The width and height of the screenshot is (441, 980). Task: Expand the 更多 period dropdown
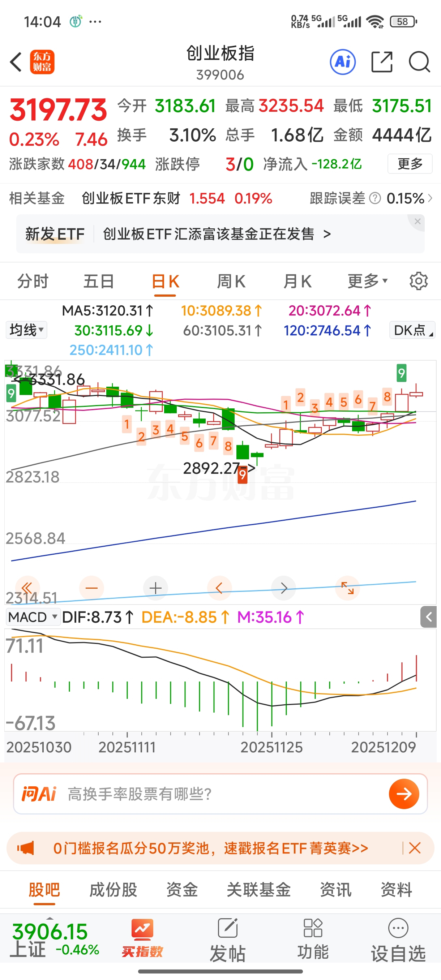pyautogui.click(x=368, y=281)
